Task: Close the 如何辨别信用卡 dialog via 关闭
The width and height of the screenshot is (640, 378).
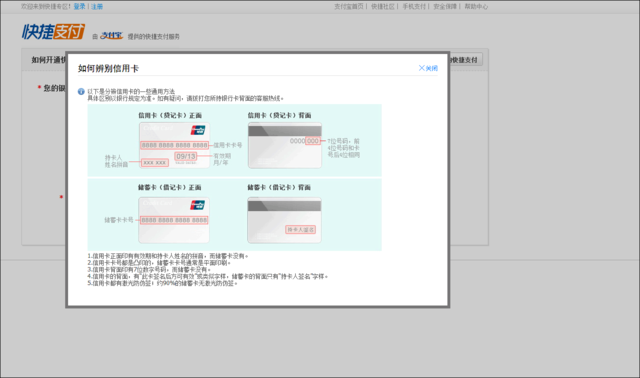Action: [428, 68]
